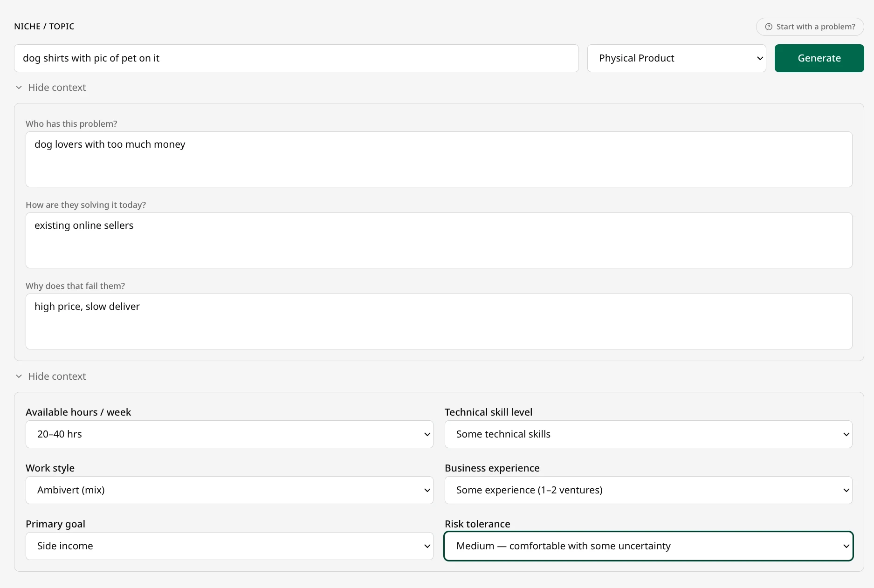Click the Primary goal dropdown arrow
This screenshot has width=874, height=588.
427,546
